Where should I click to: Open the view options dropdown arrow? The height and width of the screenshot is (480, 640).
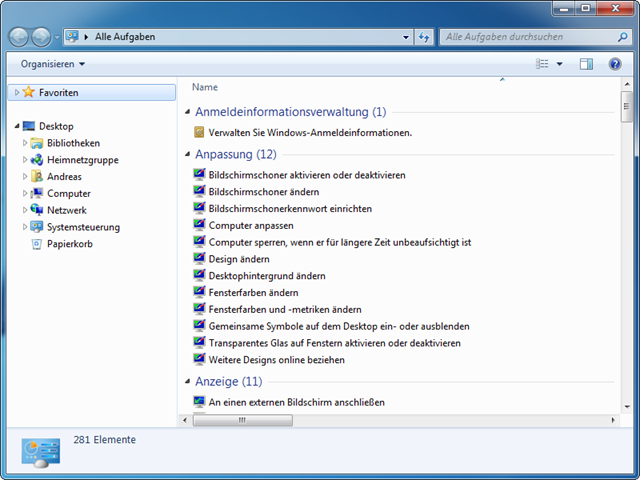[559, 64]
